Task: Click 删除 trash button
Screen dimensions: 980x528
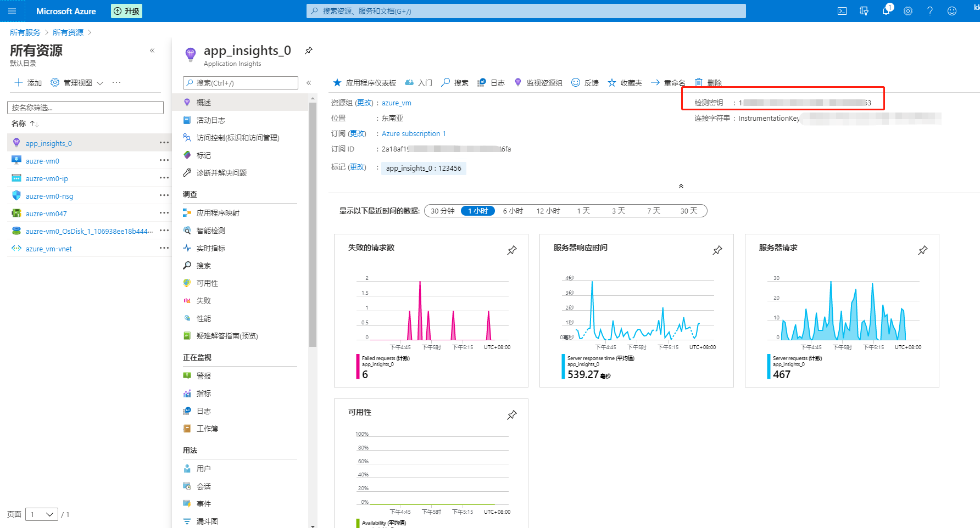Action: (708, 83)
